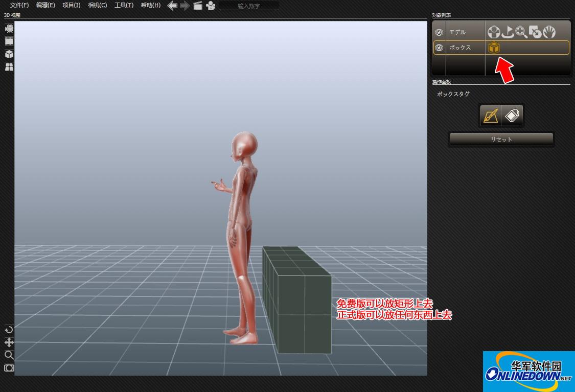Toggle visibility of the モデル object
The height and width of the screenshot is (392, 575).
[439, 32]
